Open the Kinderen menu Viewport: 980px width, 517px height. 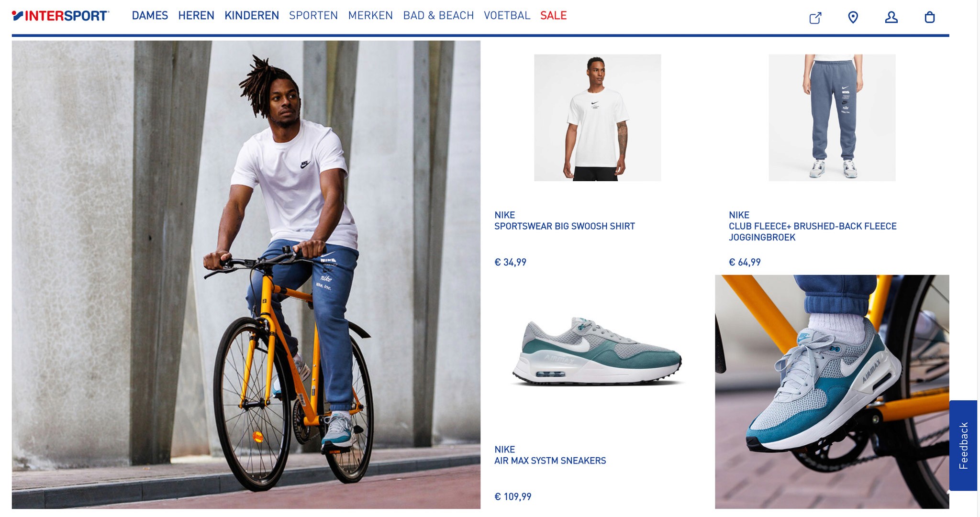pyautogui.click(x=252, y=16)
